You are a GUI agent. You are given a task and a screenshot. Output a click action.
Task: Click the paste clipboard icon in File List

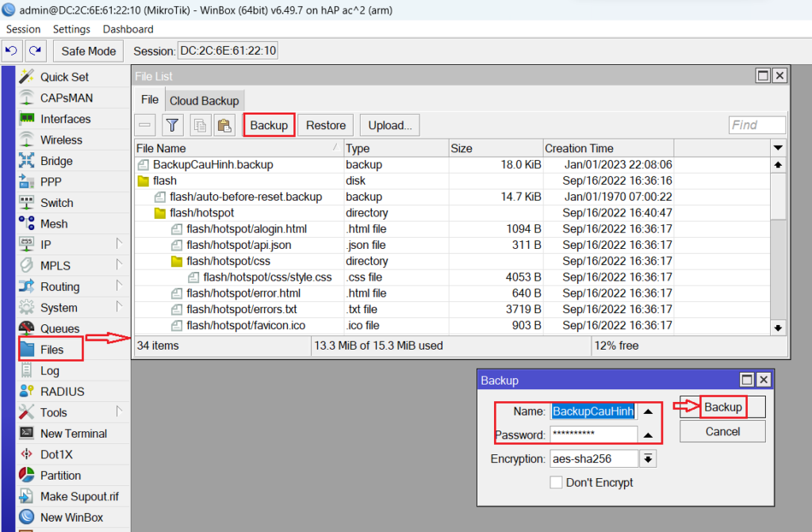pos(224,125)
